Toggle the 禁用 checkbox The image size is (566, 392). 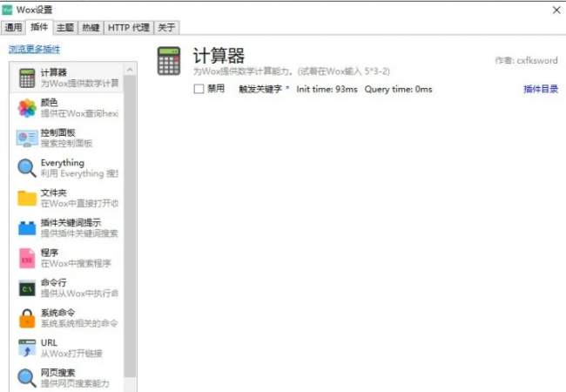[x=199, y=89]
